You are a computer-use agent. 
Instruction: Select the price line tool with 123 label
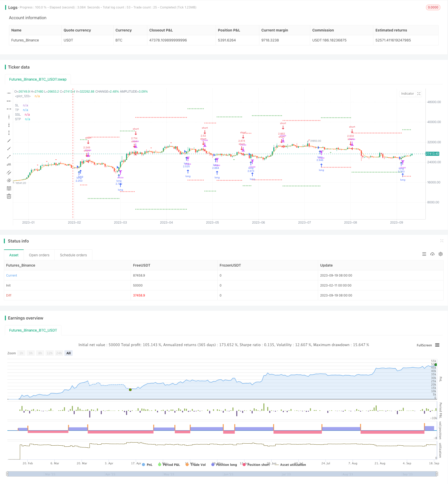click(9, 164)
